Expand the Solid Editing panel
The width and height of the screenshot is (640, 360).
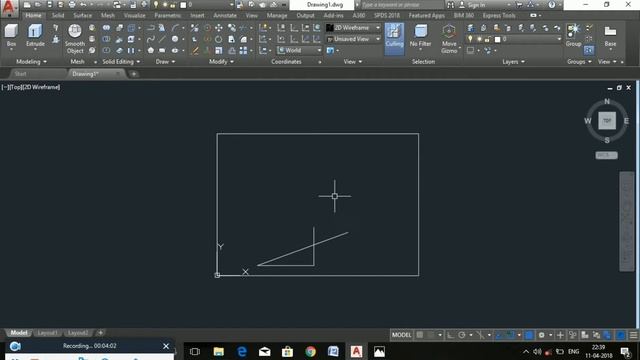coord(121,62)
